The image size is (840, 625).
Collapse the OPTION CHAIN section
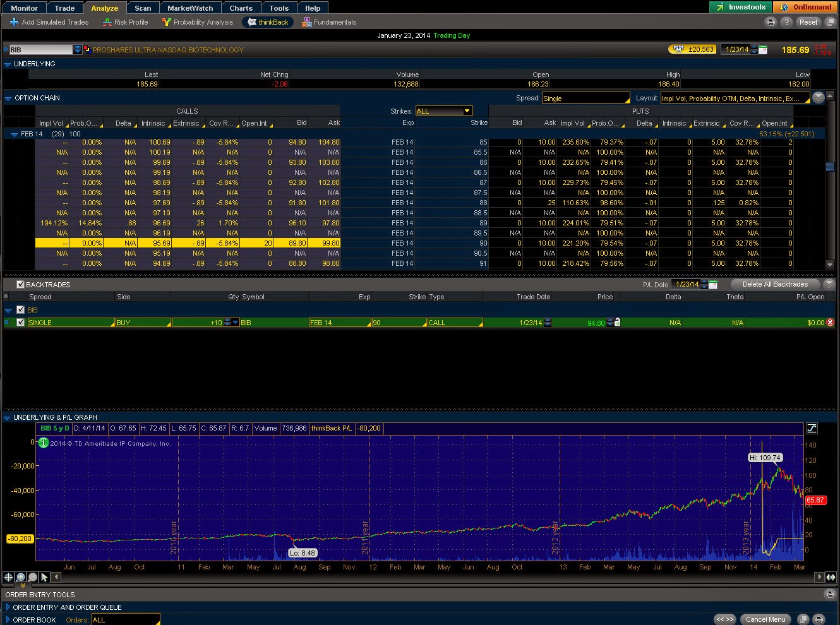(x=8, y=98)
